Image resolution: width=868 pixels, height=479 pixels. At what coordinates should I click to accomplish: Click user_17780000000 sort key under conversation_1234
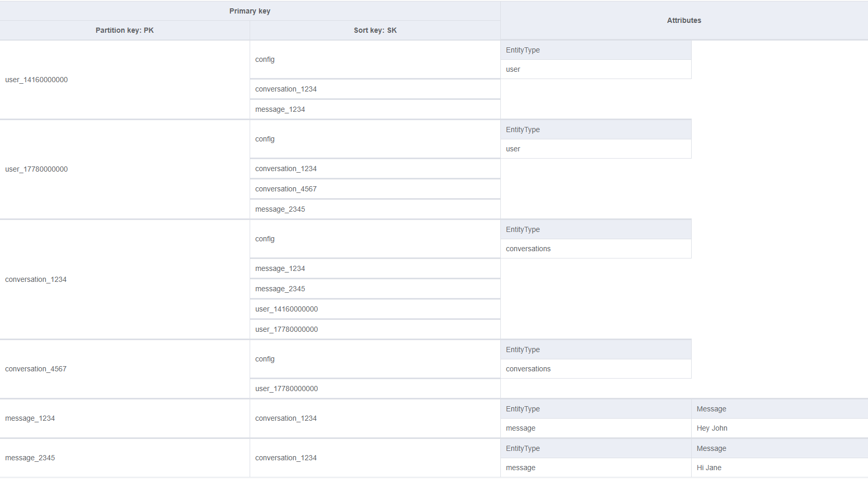tap(375, 329)
